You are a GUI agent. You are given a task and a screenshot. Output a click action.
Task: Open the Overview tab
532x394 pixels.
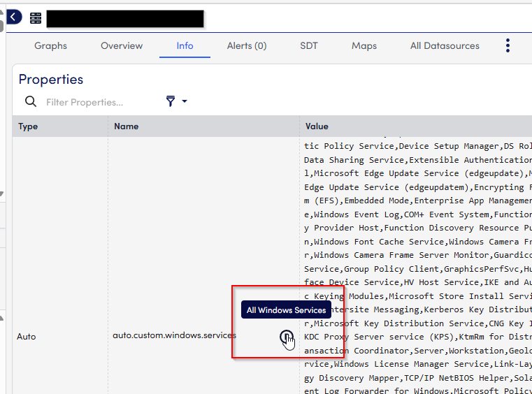pos(122,46)
